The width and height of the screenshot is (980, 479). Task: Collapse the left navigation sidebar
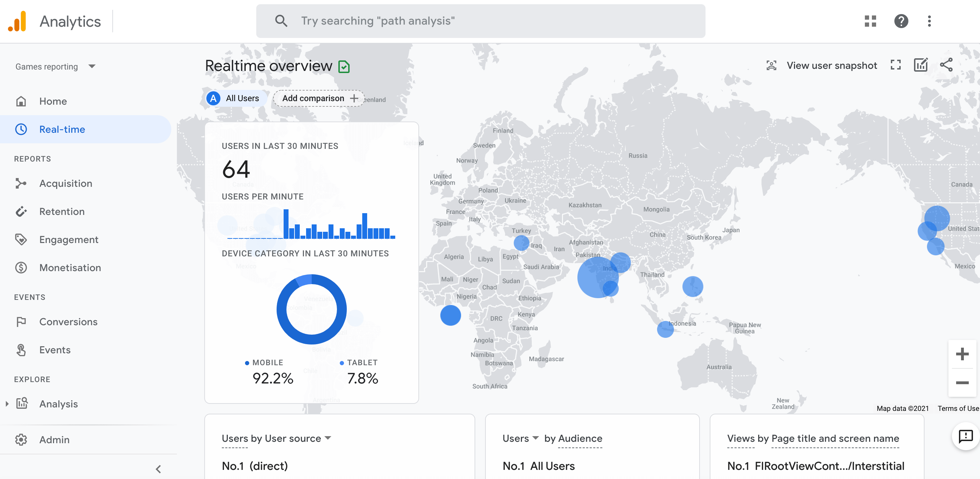[158, 469]
